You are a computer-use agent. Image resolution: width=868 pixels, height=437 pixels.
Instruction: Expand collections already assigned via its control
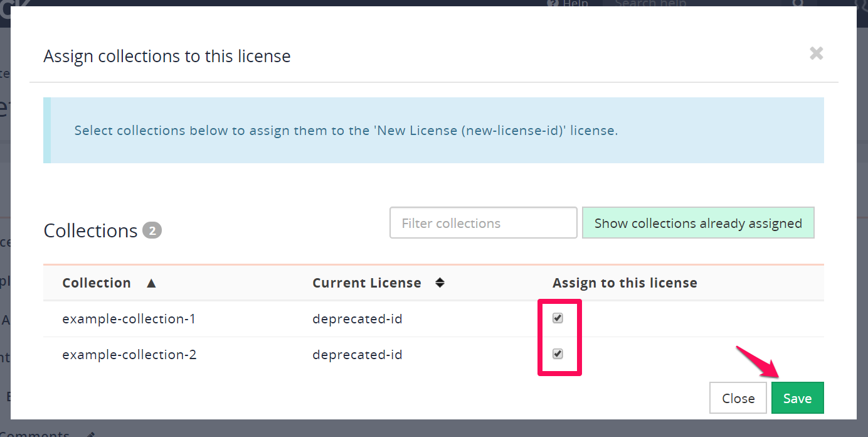698,222
